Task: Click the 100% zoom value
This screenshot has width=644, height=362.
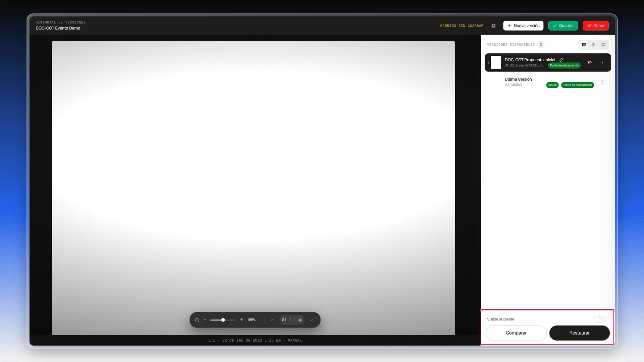Action: coord(251,320)
